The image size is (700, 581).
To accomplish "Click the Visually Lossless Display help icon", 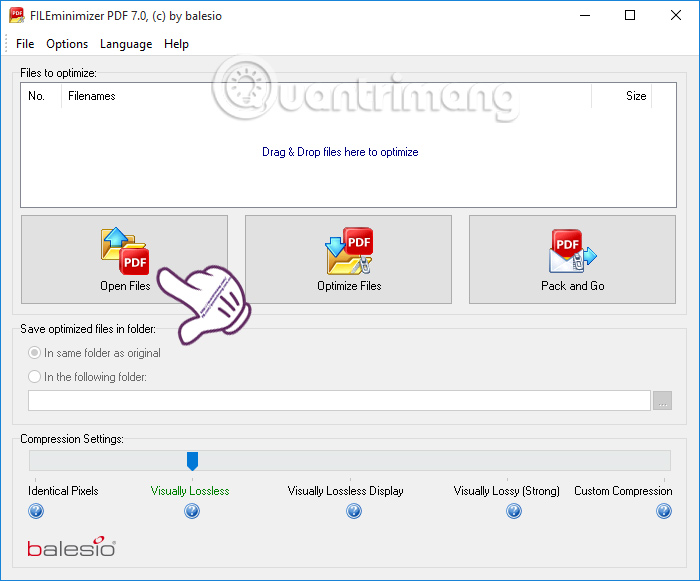I will click(354, 511).
